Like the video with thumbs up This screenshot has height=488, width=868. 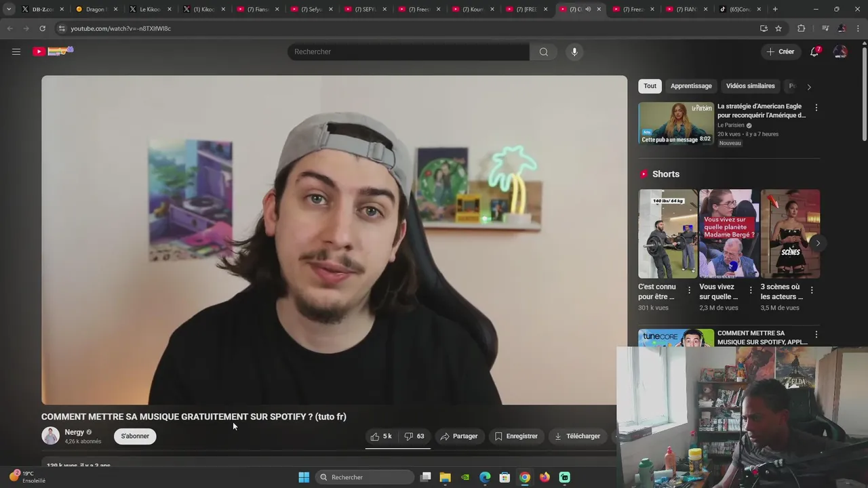click(x=381, y=436)
